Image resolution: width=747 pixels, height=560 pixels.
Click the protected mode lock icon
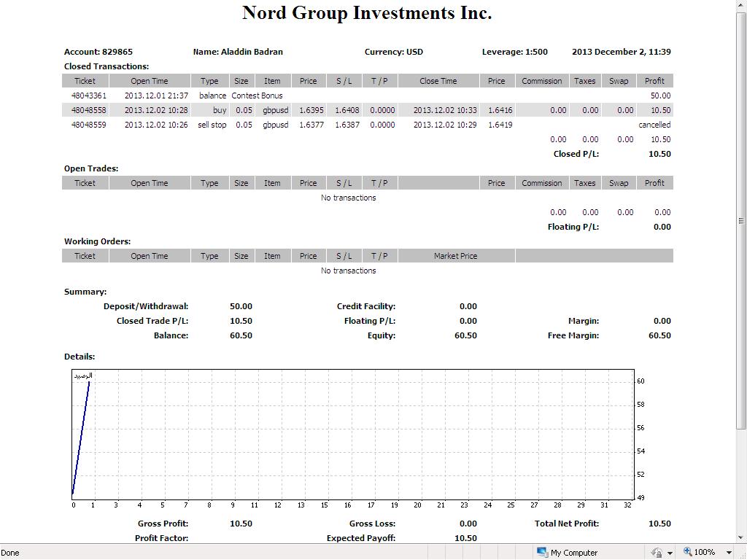coord(657,553)
